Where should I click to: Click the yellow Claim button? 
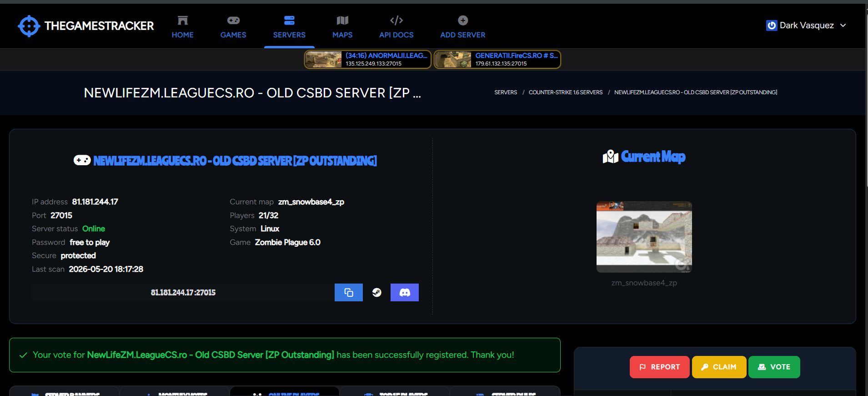(x=719, y=367)
